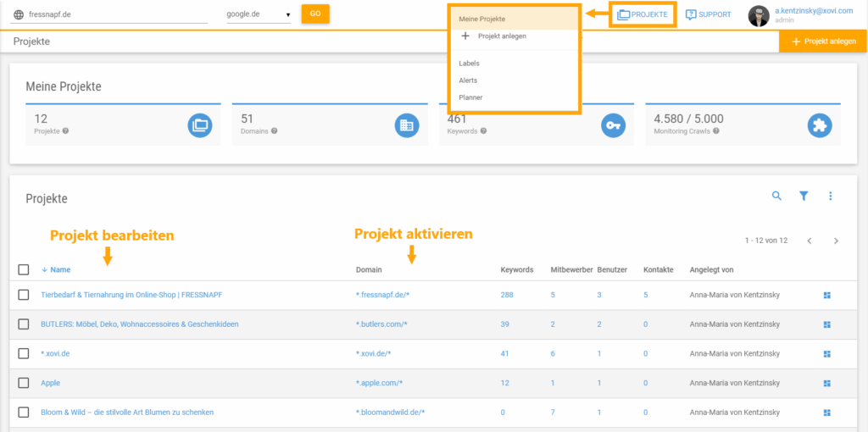Open the google.de search engine dropdown
Viewport: 868px width, 432px height.
259,14
